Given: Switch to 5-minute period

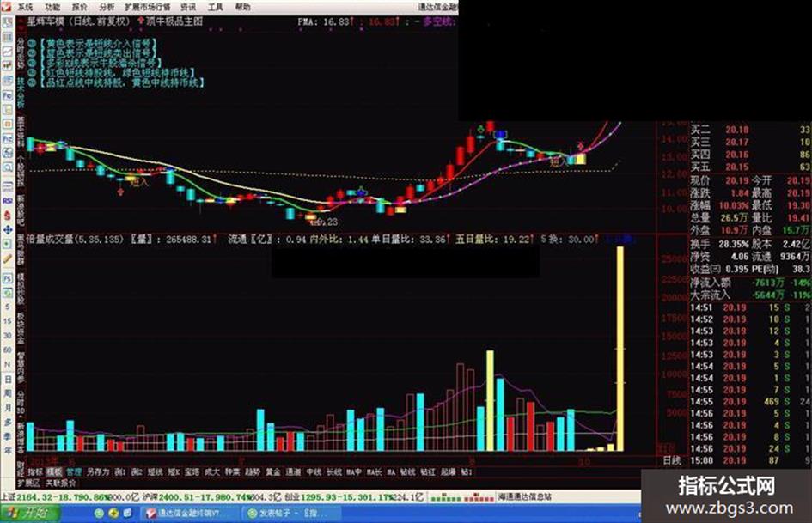Looking at the screenshot, I should 7,307.
